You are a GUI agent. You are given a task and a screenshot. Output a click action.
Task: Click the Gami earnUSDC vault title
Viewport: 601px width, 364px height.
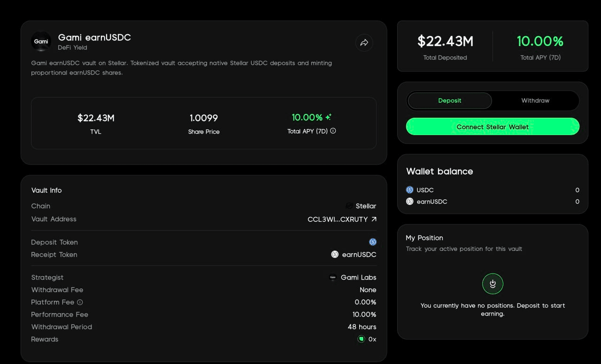click(x=94, y=38)
